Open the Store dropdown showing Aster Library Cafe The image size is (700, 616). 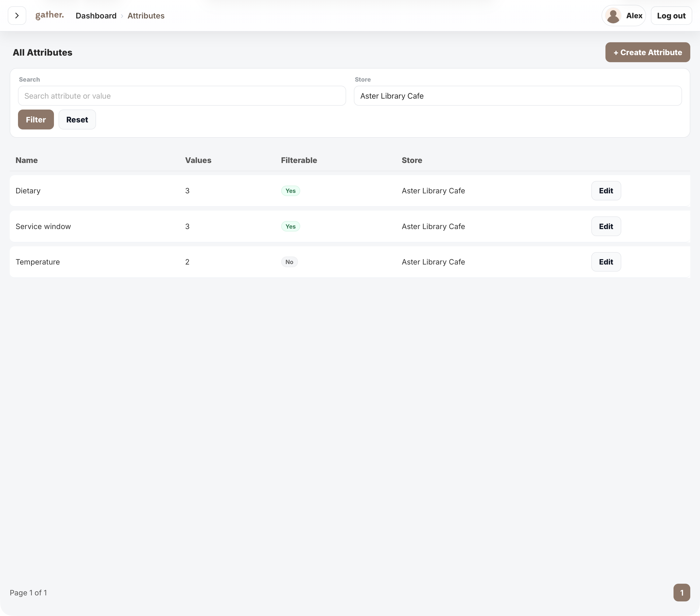click(x=517, y=96)
